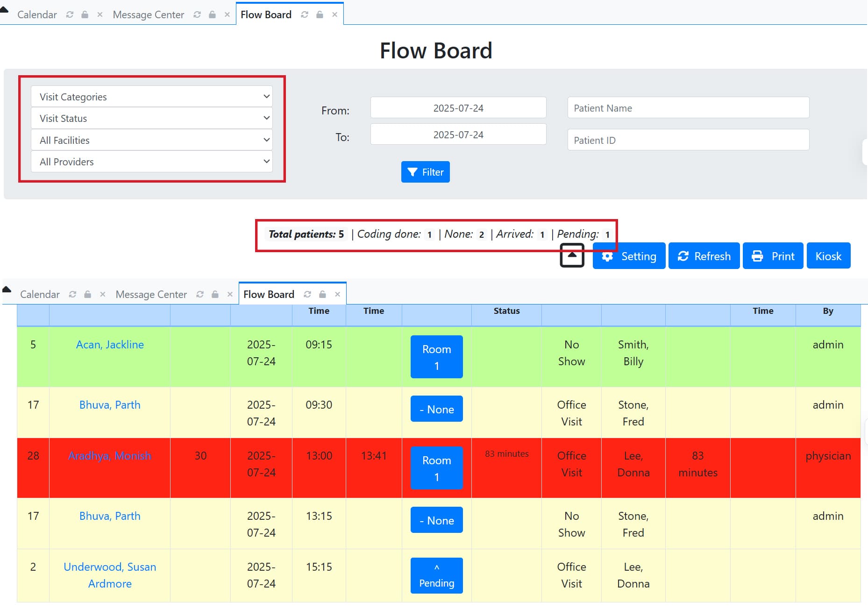Lock icon on top Message Center tab
868x609 pixels.
click(x=212, y=14)
